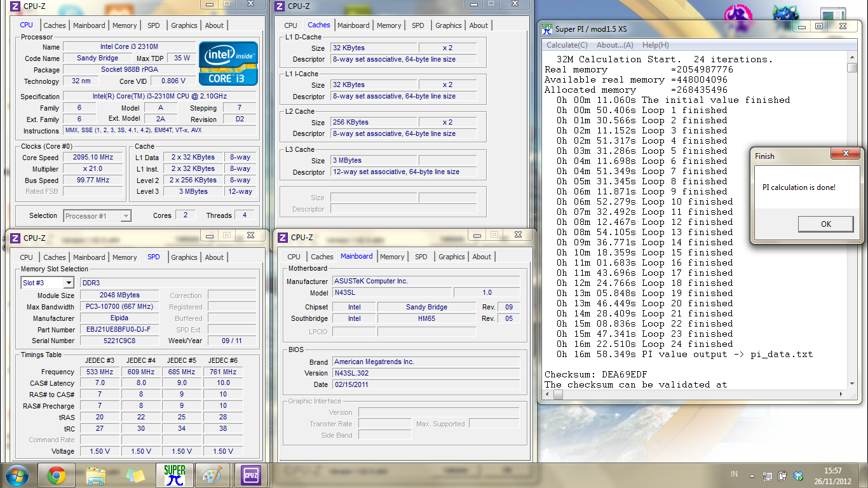Click Super PI vertical scrollbar down arrow

[851, 384]
